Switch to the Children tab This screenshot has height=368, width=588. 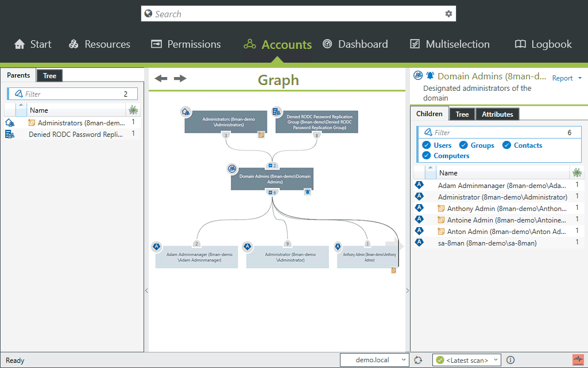click(x=429, y=114)
